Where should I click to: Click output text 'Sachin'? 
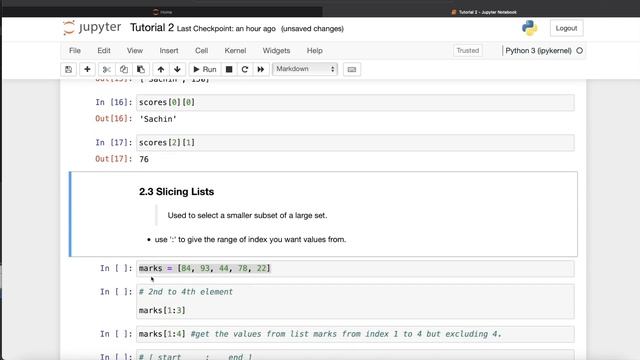coord(158,119)
